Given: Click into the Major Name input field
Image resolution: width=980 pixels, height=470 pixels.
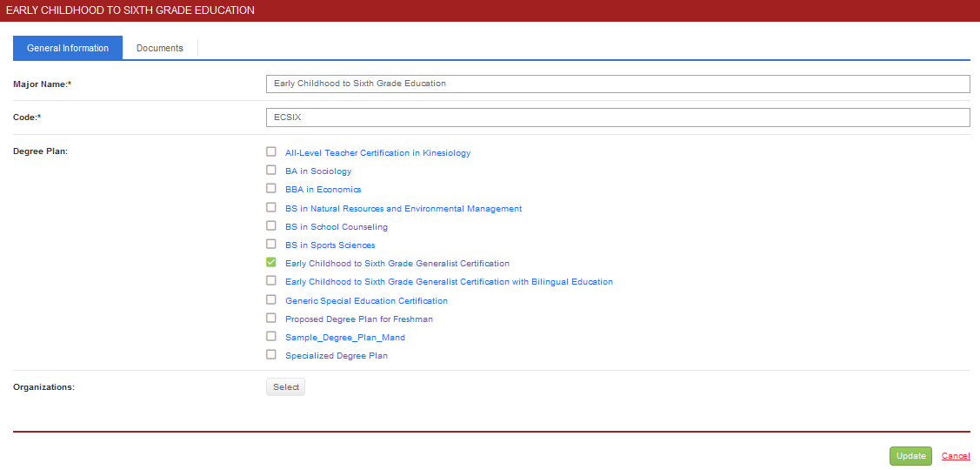Looking at the screenshot, I should pyautogui.click(x=618, y=84).
